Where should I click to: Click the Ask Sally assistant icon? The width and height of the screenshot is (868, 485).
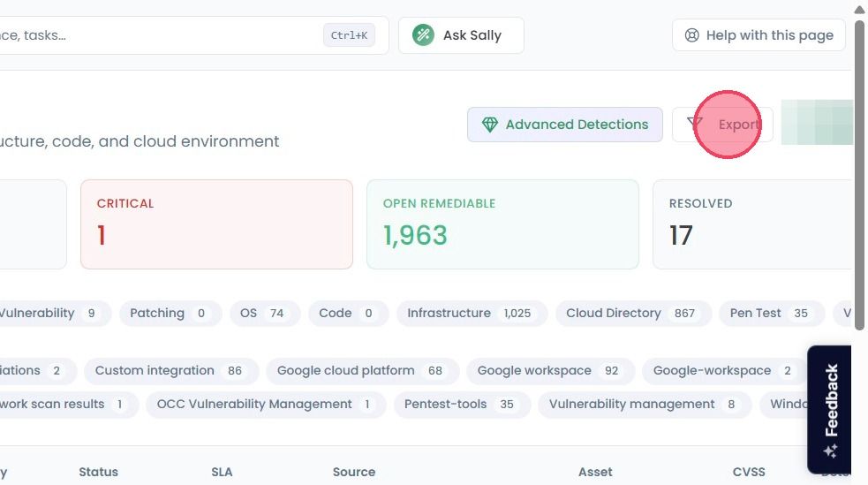(x=423, y=35)
